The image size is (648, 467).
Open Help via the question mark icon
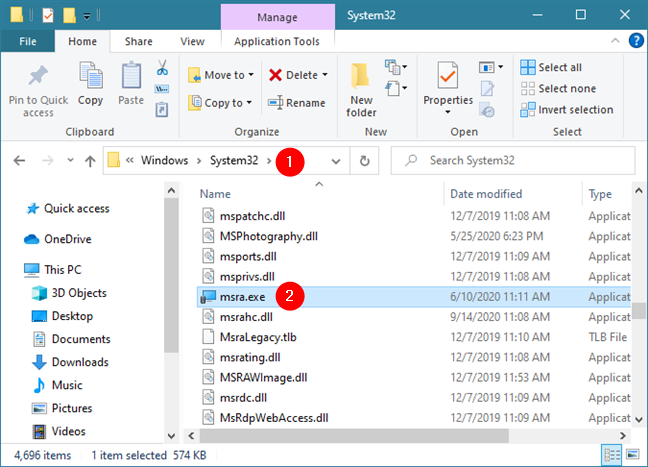coord(636,41)
